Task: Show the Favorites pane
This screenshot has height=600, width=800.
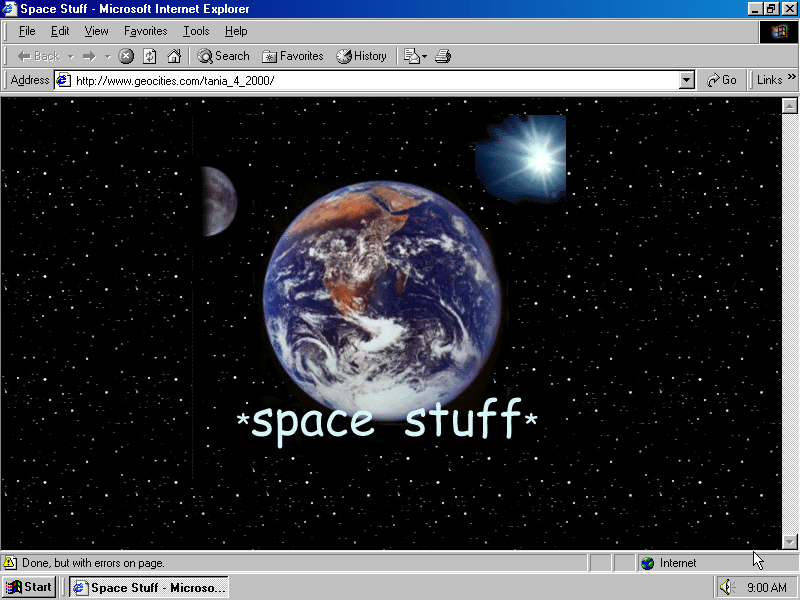Action: (292, 56)
